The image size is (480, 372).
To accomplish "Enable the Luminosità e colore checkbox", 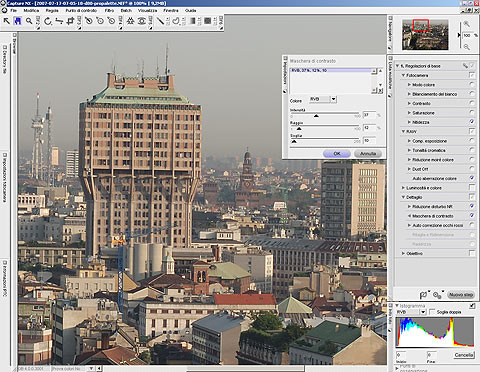I will 472,188.
